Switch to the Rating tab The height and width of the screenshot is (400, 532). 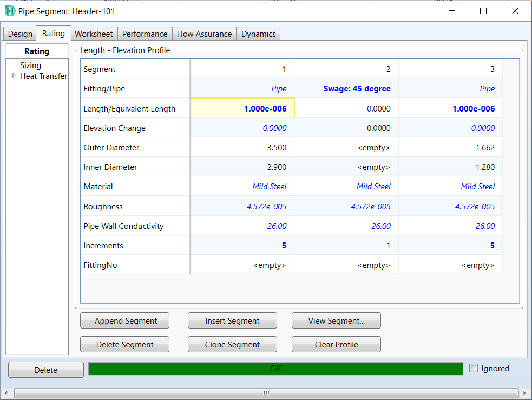[53, 33]
